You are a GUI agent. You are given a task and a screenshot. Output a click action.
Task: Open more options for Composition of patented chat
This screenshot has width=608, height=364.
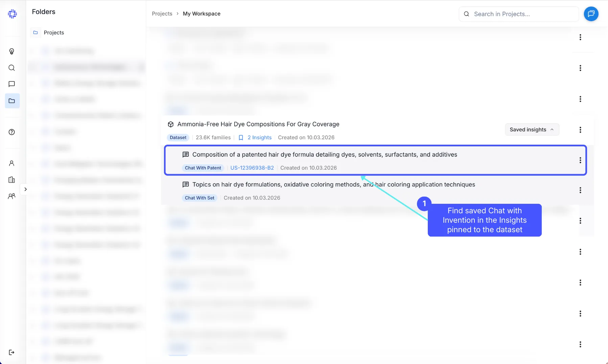pos(580,160)
